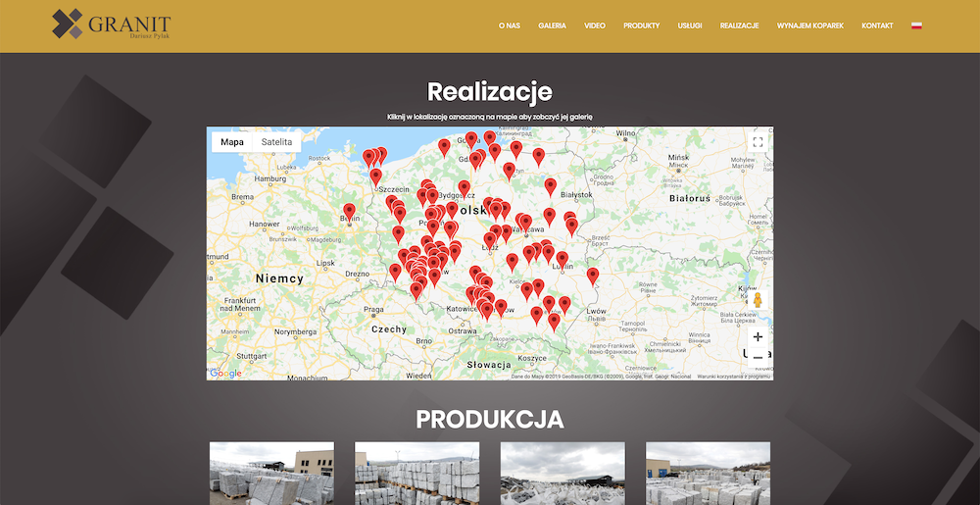Click the red map marker on Berlin
The height and width of the screenshot is (505, 980).
349,211
